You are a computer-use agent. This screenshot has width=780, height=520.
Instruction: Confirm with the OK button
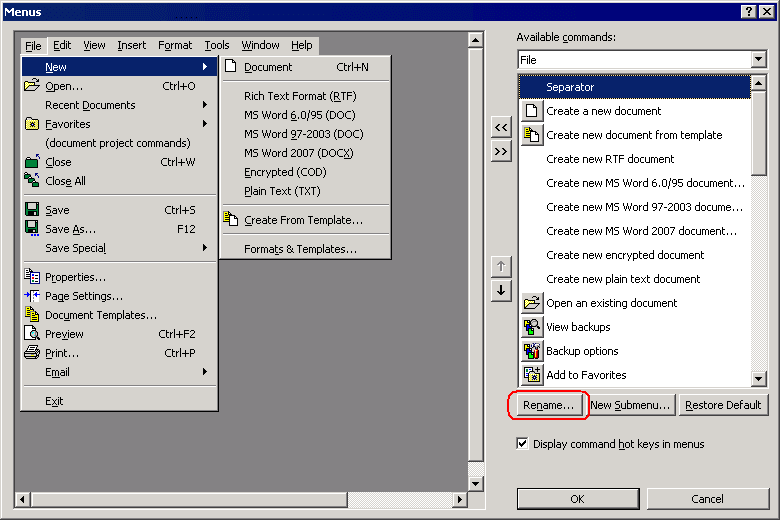578,499
